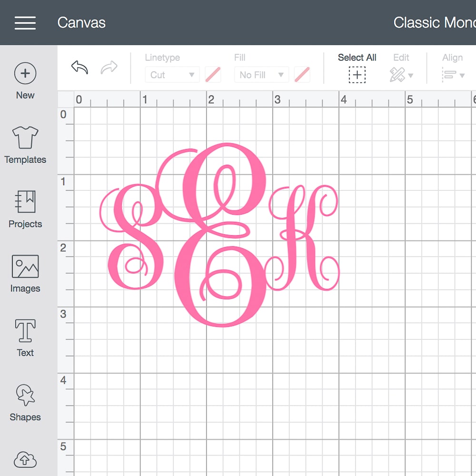476x476 pixels.
Task: Open the Align dropdown menu
Action: [453, 75]
